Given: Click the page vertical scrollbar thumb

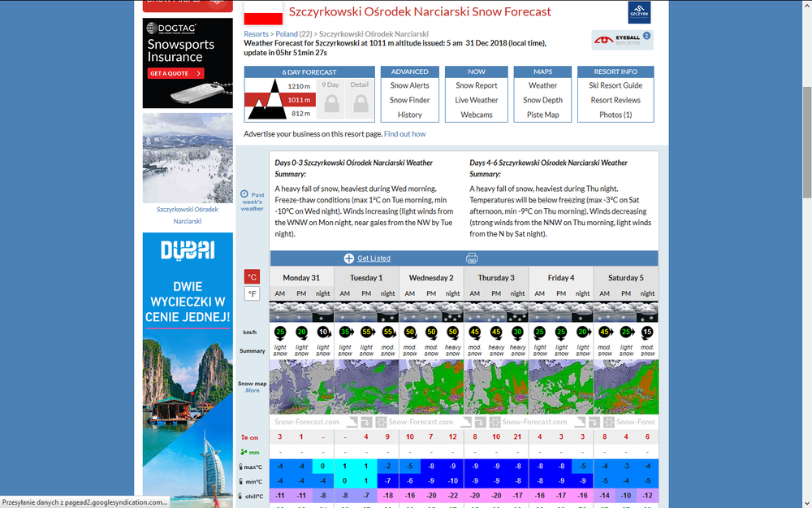Looking at the screenshot, I should [x=807, y=142].
